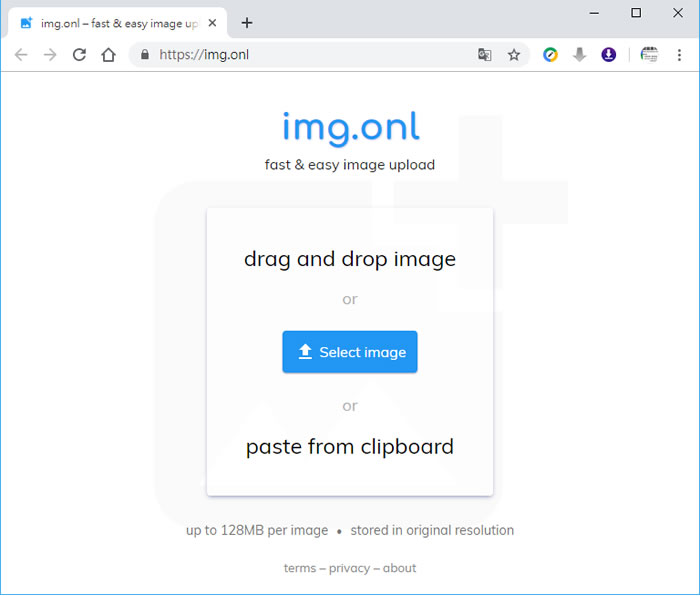The height and width of the screenshot is (596, 700).
Task: Click the extension icon beside the menu
Action: click(x=649, y=55)
